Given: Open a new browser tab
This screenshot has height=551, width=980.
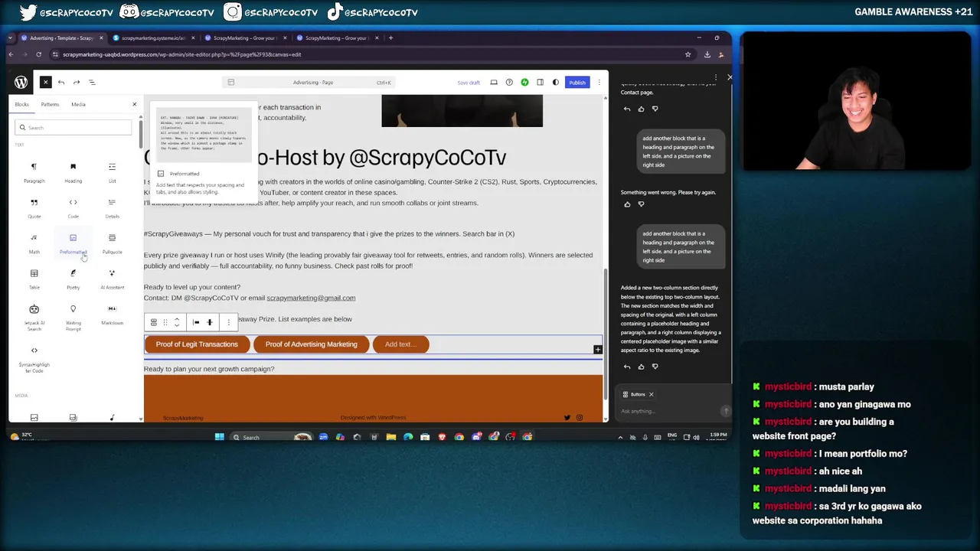Looking at the screenshot, I should tap(390, 38).
